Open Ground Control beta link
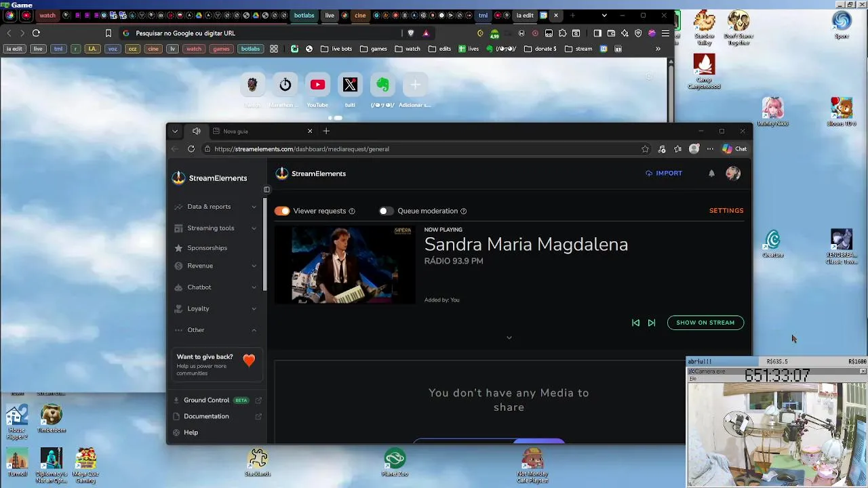The image size is (868, 488). click(x=216, y=400)
